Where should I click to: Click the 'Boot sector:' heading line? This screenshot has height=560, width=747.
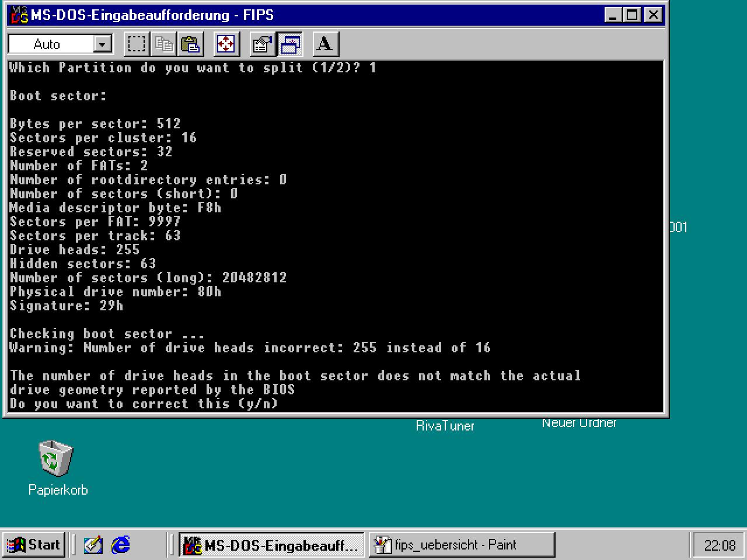[58, 96]
